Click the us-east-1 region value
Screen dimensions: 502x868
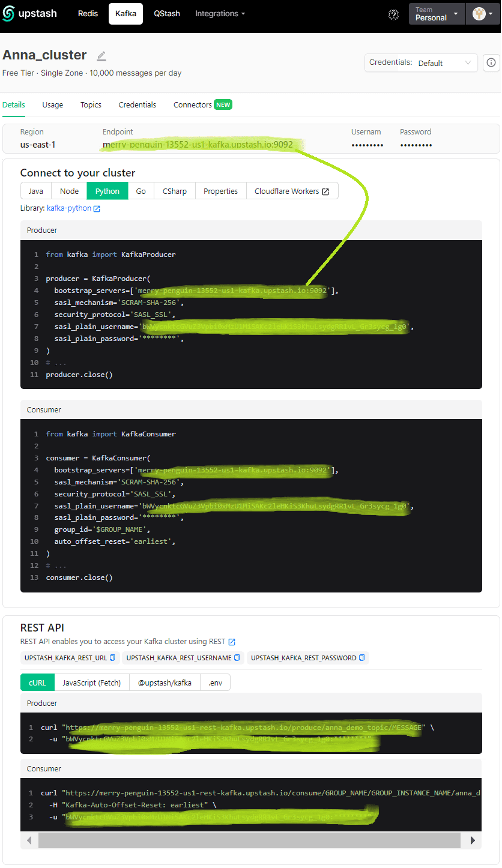click(x=38, y=145)
